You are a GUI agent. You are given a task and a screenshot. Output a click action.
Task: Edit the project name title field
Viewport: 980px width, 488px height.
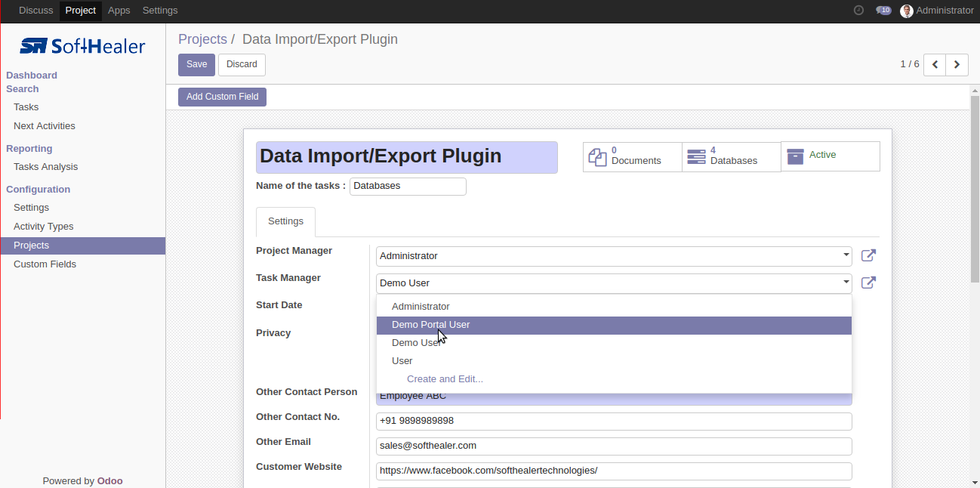[407, 157]
